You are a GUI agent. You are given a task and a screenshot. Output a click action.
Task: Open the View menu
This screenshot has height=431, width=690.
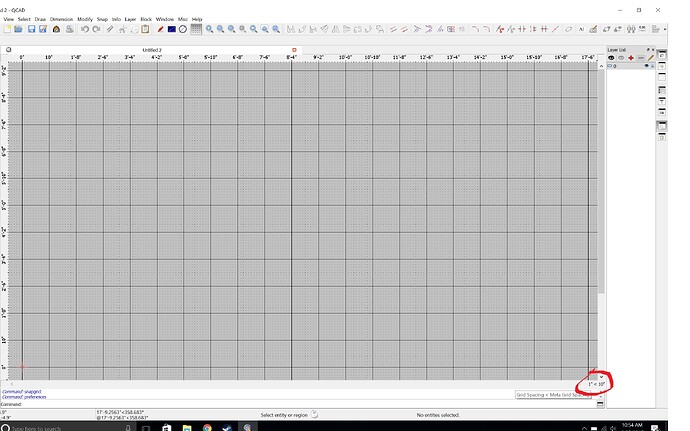(8, 19)
